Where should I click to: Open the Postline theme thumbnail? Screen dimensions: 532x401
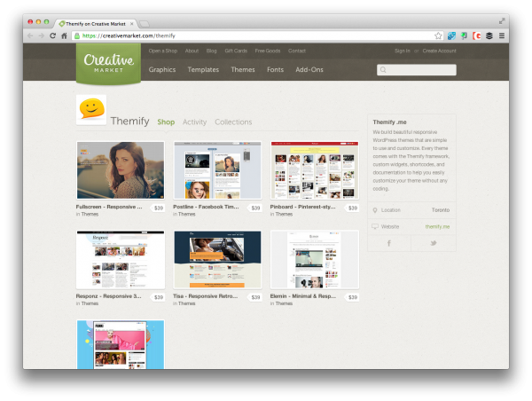[x=217, y=170]
